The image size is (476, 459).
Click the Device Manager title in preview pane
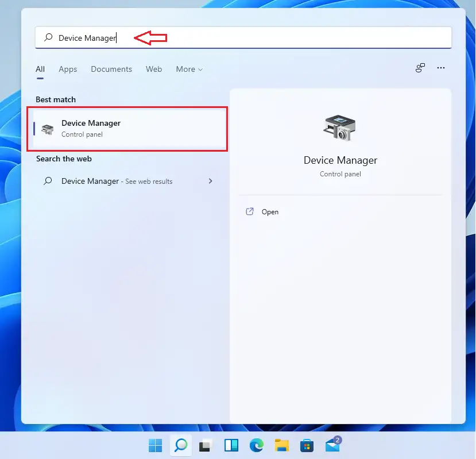click(340, 160)
